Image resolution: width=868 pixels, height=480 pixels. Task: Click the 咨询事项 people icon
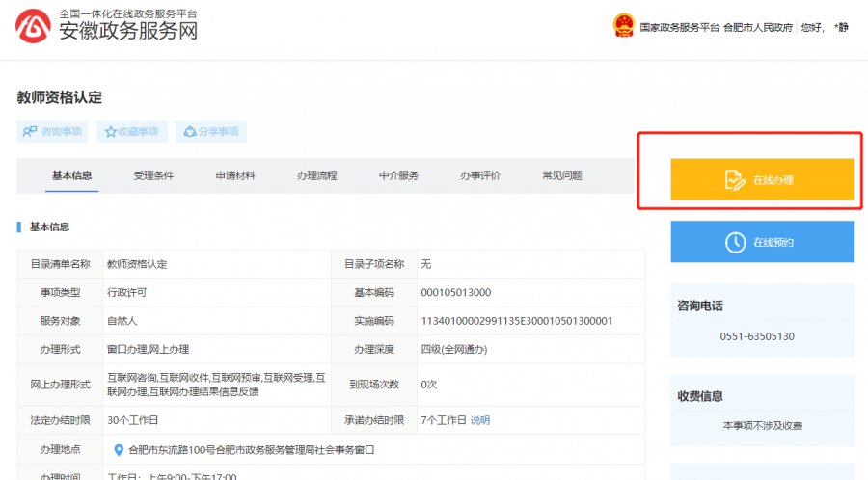30,132
